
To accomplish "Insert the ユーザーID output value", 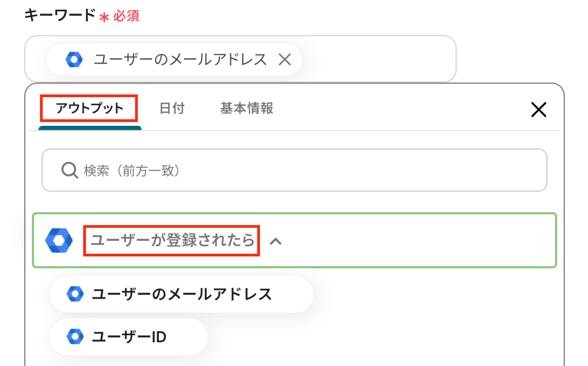I will coord(129,337).
